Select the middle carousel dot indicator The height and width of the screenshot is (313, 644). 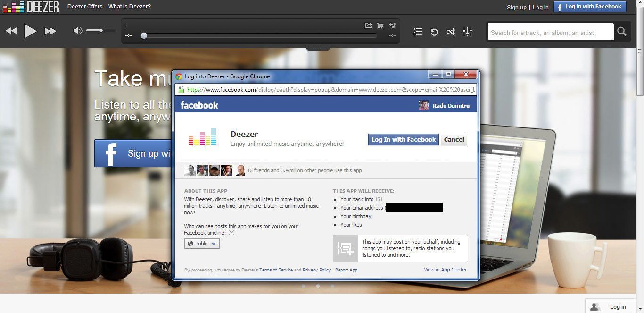(318, 286)
